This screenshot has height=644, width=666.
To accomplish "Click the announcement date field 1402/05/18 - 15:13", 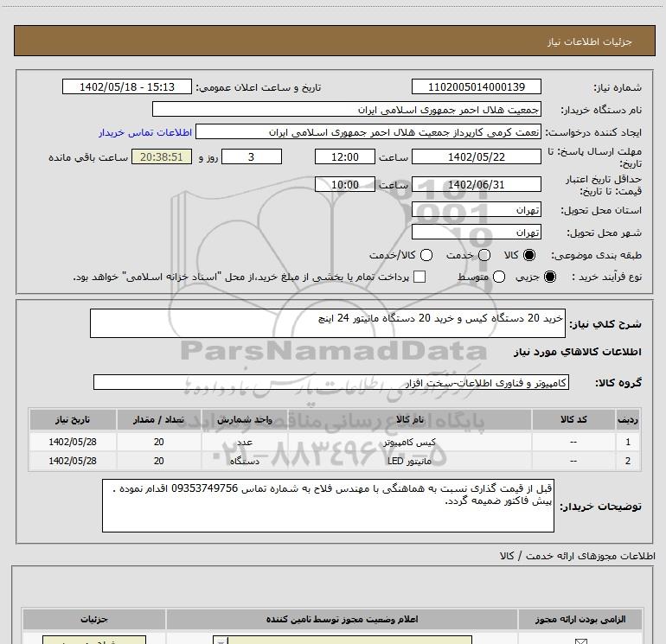I will [127, 86].
